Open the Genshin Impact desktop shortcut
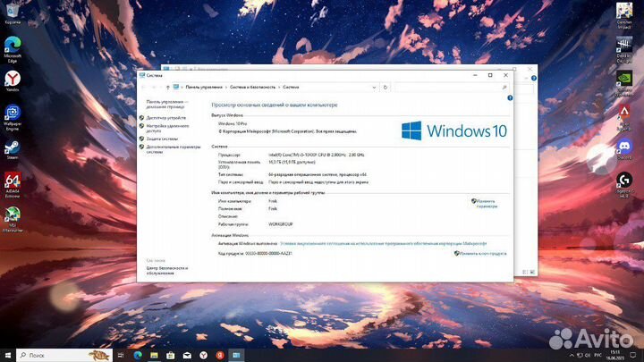Image resolution: width=644 pixels, height=362 pixels. (x=624, y=15)
